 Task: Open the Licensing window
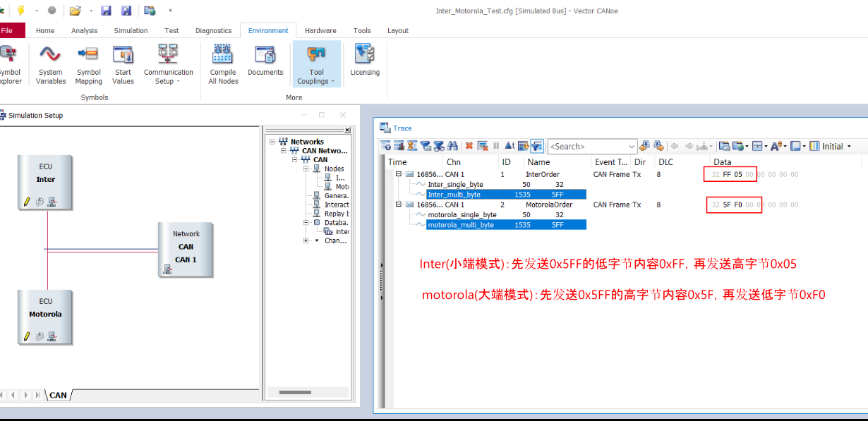click(x=365, y=63)
